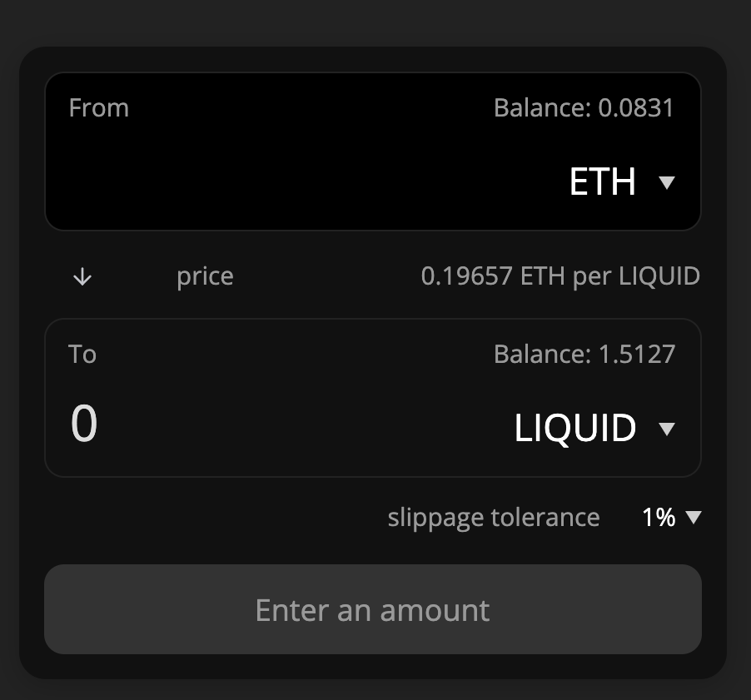Click the slippage tolerance triangle icon
The image size is (751, 700).
[694, 517]
